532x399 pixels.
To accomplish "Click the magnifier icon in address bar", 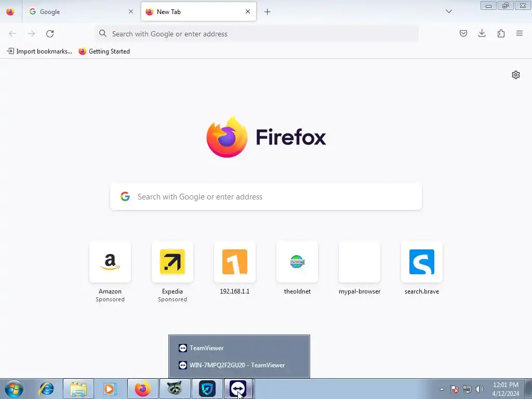I will (102, 33).
